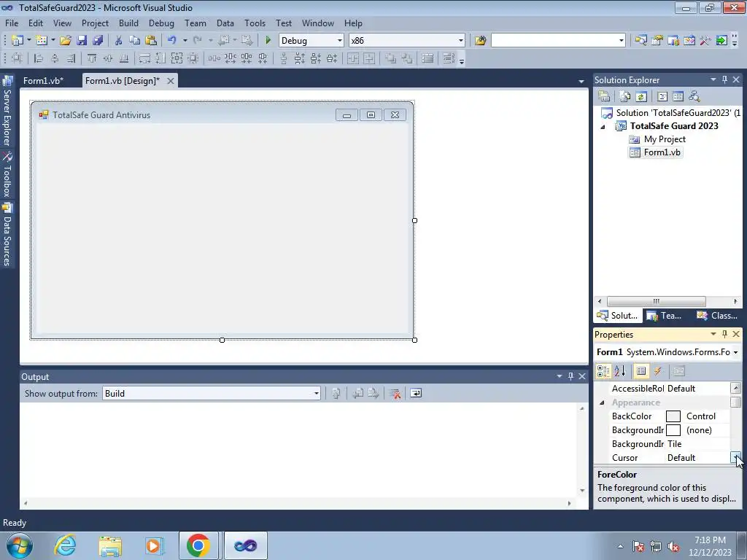Toggle Word Wrap in Output panel

(x=416, y=393)
